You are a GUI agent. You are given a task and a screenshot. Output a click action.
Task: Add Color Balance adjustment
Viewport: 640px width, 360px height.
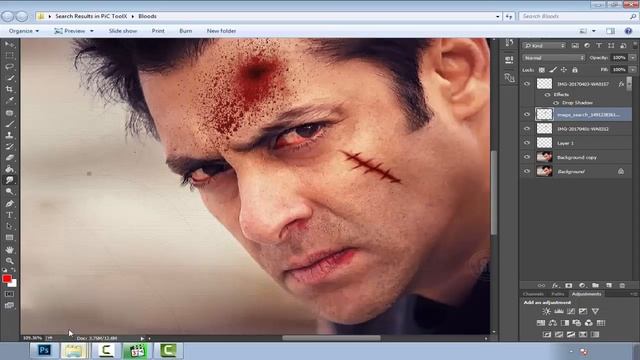point(553,323)
